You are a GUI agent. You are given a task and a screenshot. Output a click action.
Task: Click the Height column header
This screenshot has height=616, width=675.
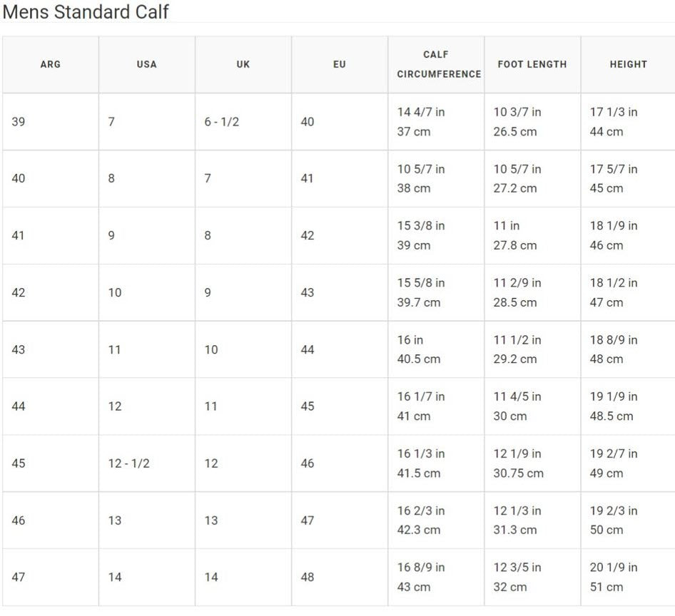coord(628,64)
